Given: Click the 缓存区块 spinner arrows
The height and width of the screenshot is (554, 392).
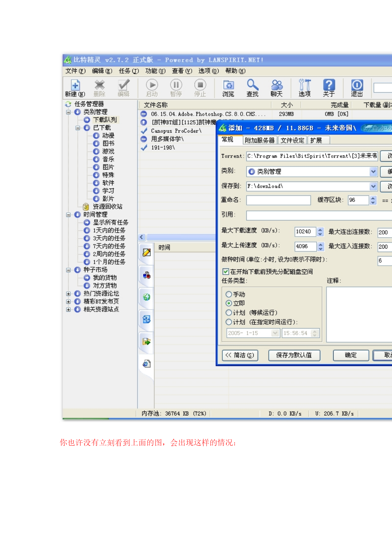Looking at the screenshot, I should click(x=373, y=200).
